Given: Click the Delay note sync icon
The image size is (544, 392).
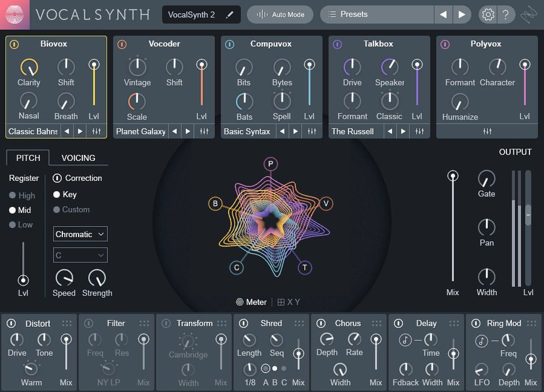Looking at the screenshot, I should pos(405,340).
